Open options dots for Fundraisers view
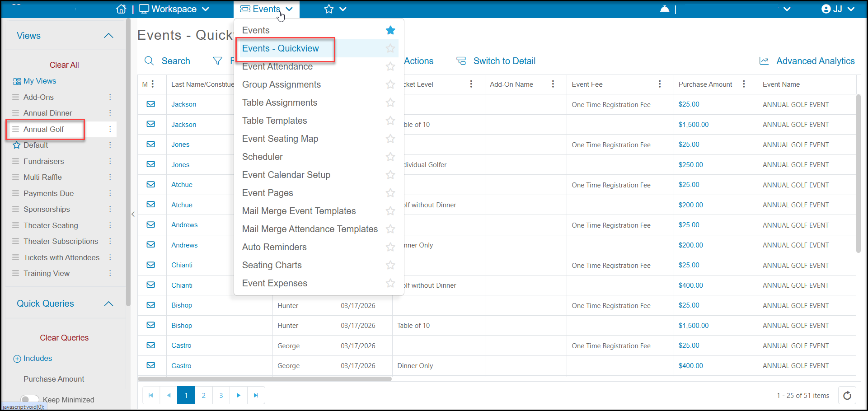Image resolution: width=868 pixels, height=411 pixels. 110,161
